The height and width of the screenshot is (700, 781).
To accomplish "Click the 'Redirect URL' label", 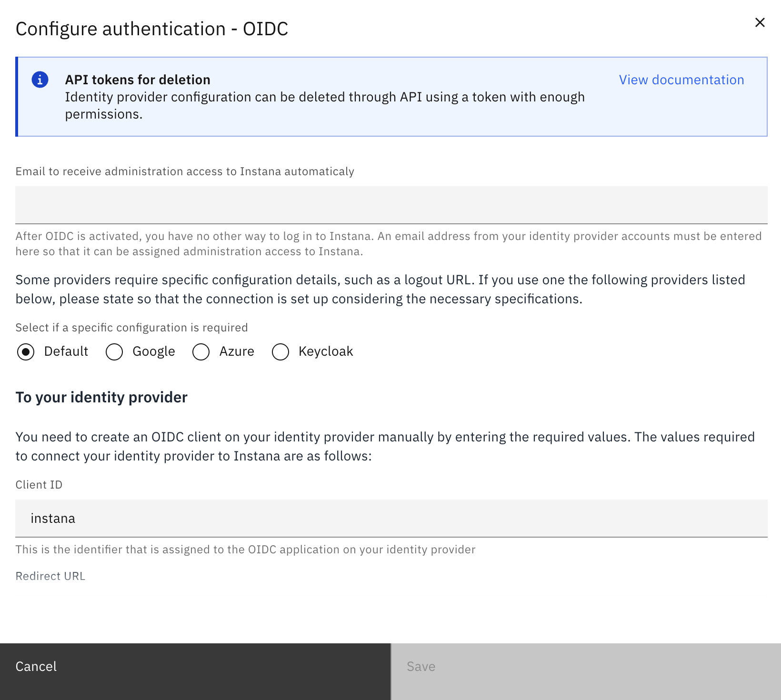I will 50,576.
